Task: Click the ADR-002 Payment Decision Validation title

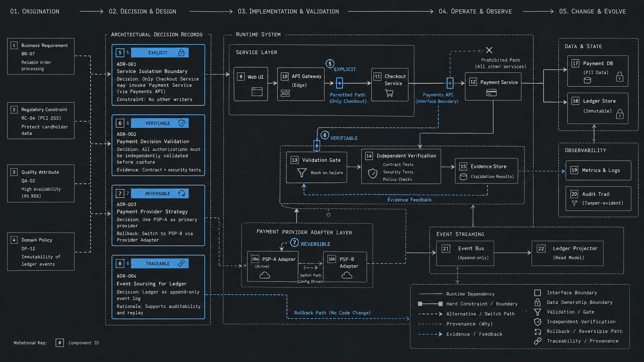Action: (x=153, y=141)
